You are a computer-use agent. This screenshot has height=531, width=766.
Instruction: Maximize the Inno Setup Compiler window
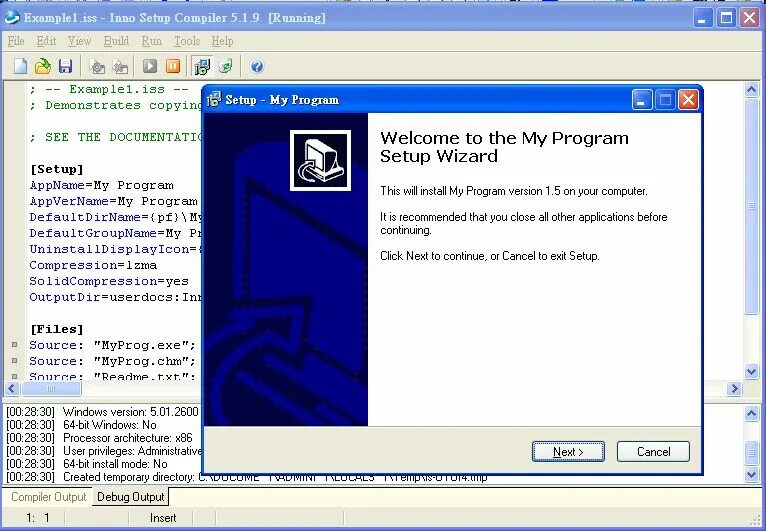726,19
